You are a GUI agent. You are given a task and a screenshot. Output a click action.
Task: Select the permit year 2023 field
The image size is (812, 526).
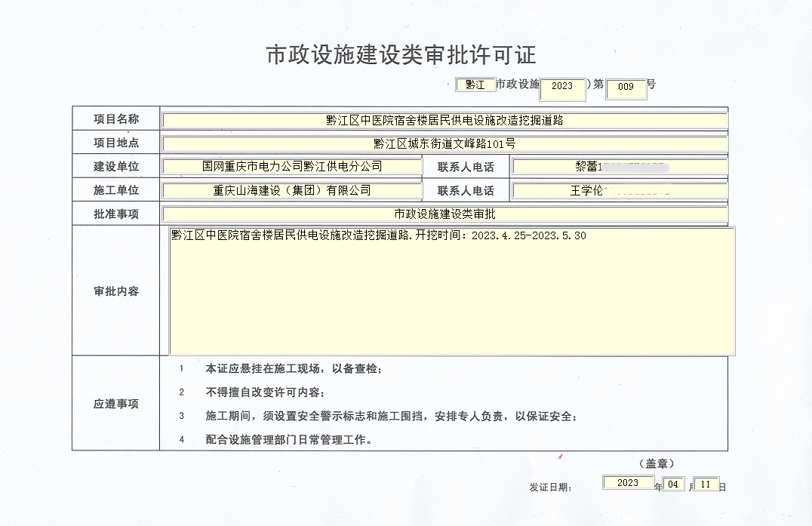click(x=562, y=89)
